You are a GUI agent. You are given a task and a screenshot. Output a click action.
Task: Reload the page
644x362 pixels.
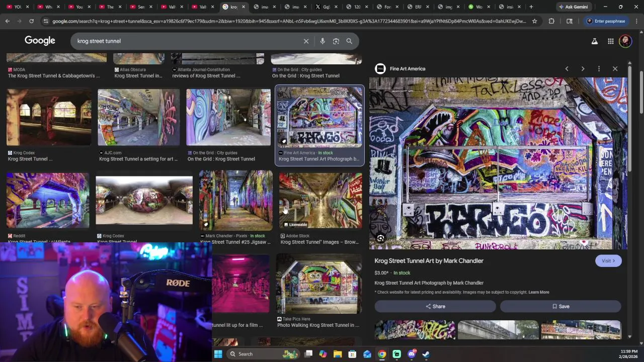[x=31, y=21]
